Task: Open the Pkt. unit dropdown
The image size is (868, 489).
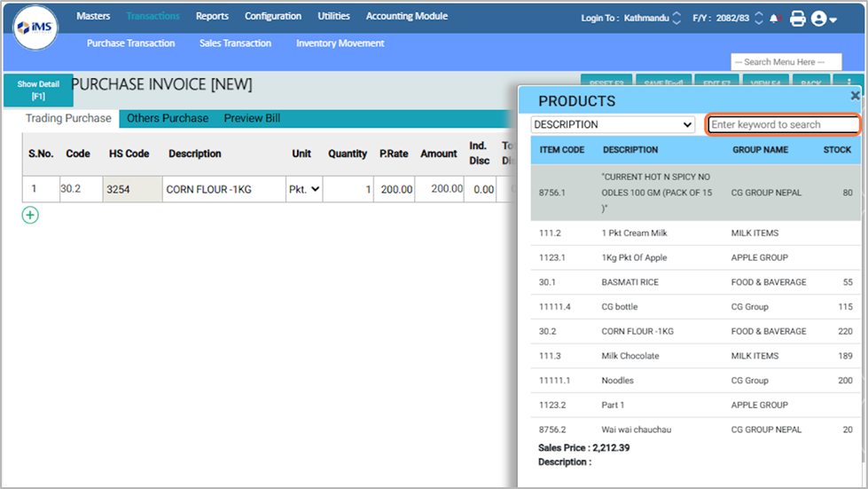Action: point(304,189)
